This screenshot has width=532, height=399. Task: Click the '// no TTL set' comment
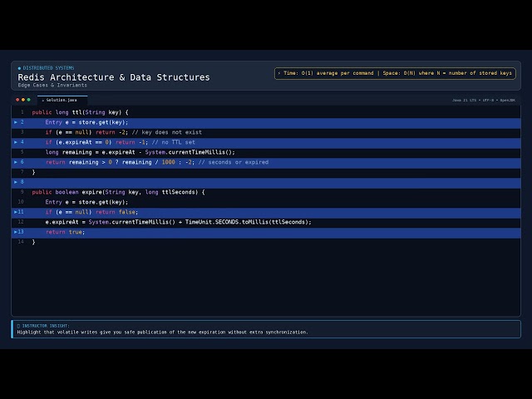coord(174,142)
